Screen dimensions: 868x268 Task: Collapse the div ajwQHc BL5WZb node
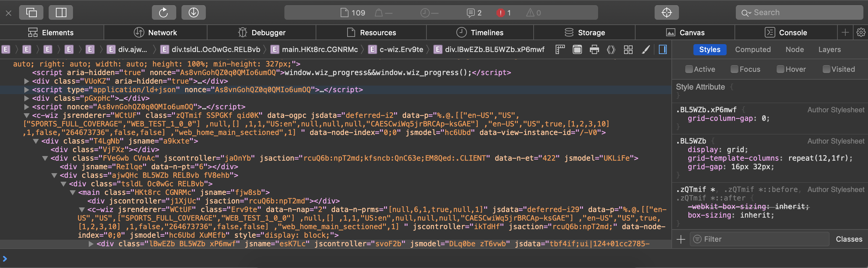coord(54,175)
